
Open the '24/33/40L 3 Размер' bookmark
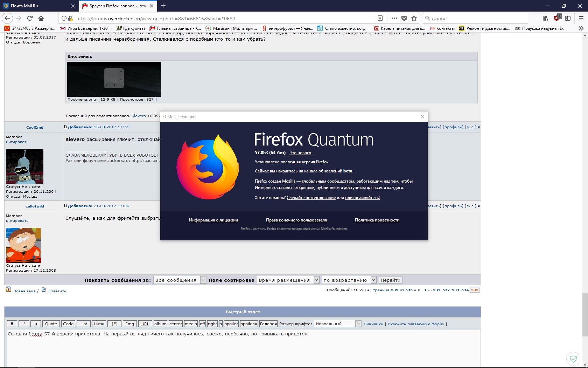coord(30,28)
